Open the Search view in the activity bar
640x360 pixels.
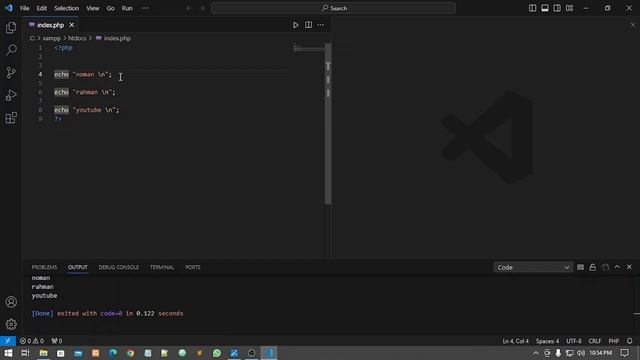tap(11, 50)
